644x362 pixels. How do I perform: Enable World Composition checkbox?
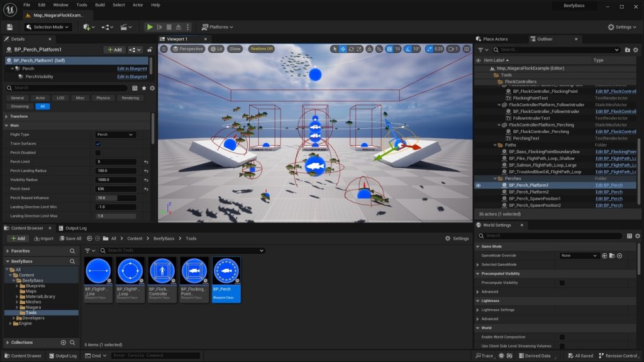562,337
